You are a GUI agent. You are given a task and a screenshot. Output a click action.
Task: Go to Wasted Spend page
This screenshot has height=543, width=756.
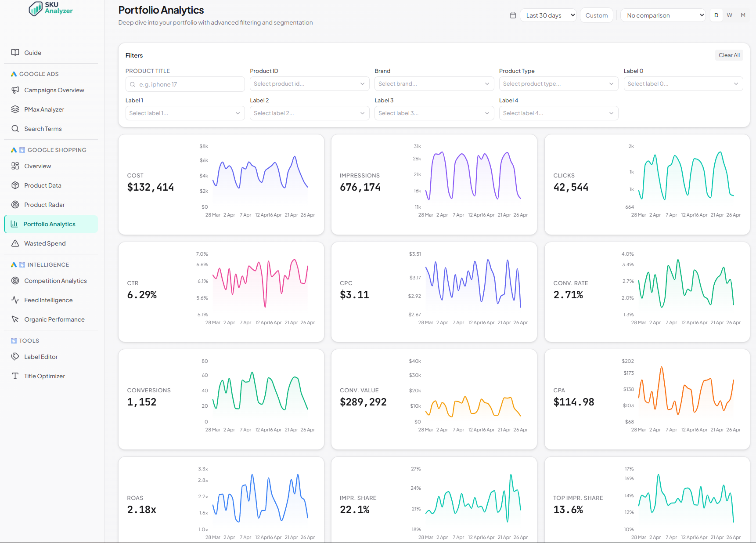point(51,243)
